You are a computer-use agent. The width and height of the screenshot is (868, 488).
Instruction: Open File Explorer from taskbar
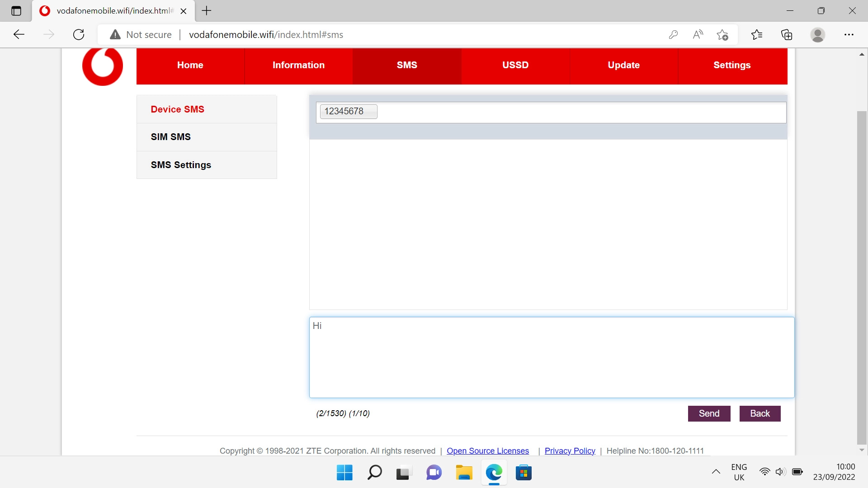click(x=464, y=473)
